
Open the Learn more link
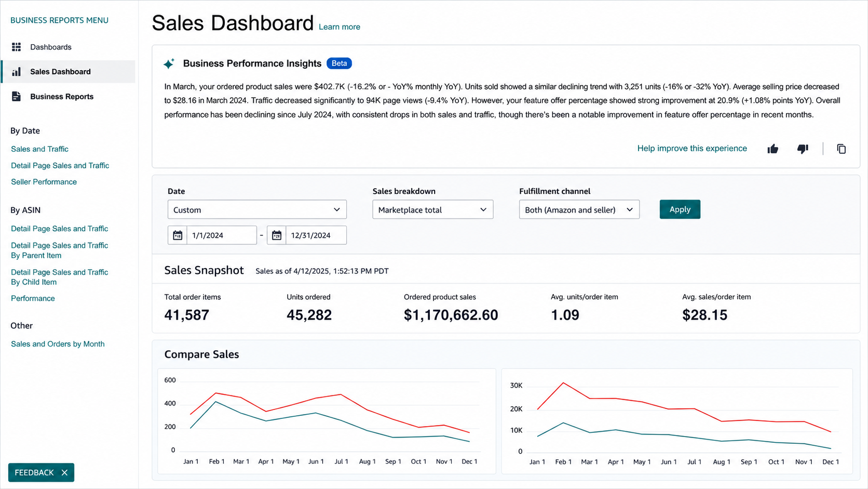(340, 27)
